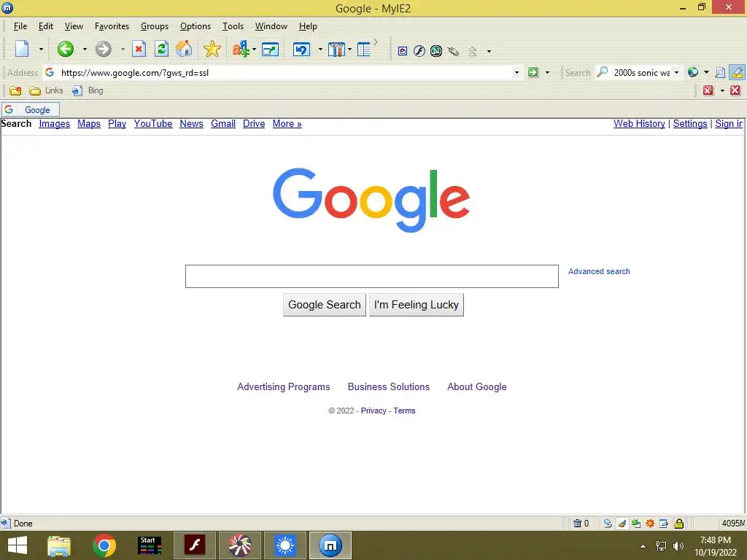Screen dimensions: 747x560
Task: Open the Windows Start button
Action: [x=18, y=545]
